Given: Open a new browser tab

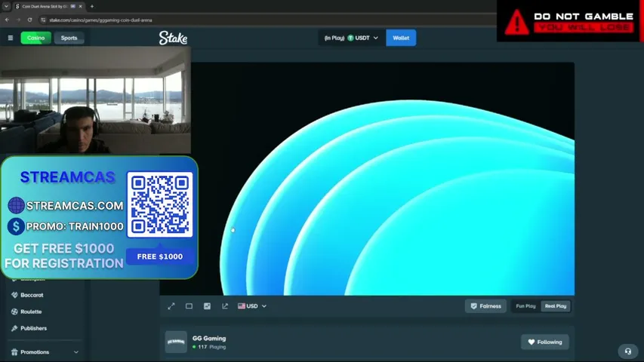Looking at the screenshot, I should coord(92,6).
